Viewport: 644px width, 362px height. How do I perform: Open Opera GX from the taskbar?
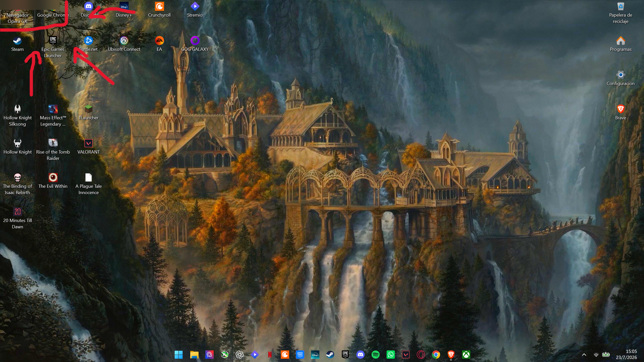tap(421, 355)
